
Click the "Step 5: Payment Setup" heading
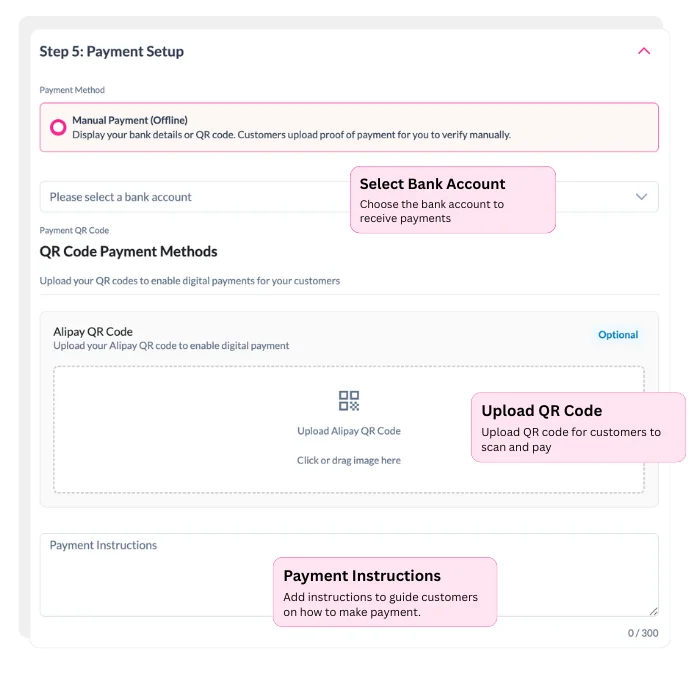click(x=112, y=51)
